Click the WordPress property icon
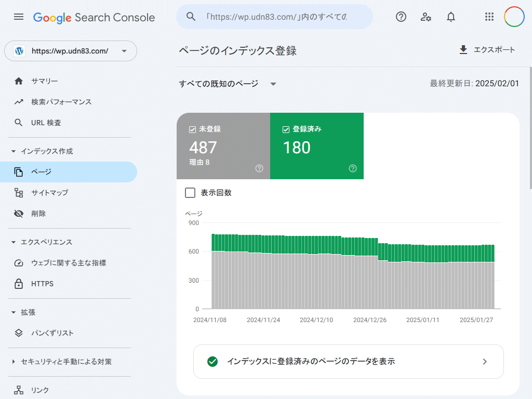 [19, 51]
